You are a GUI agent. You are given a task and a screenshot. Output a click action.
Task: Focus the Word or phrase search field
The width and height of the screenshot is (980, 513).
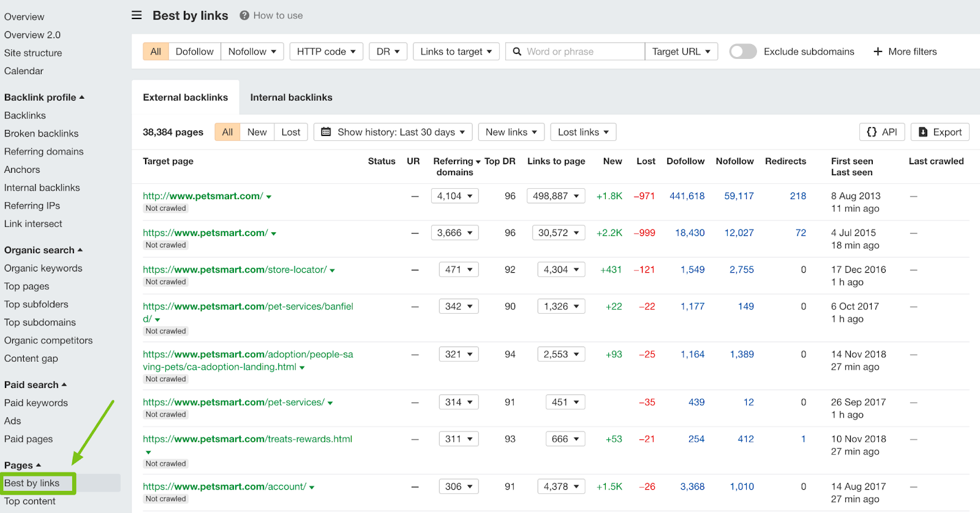point(575,51)
